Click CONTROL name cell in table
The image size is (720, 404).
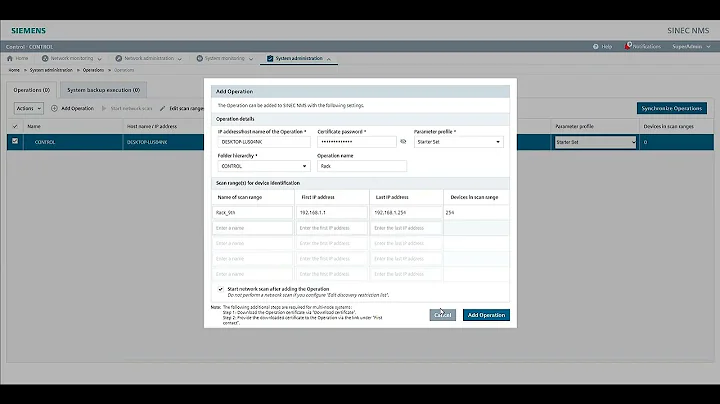click(x=45, y=142)
